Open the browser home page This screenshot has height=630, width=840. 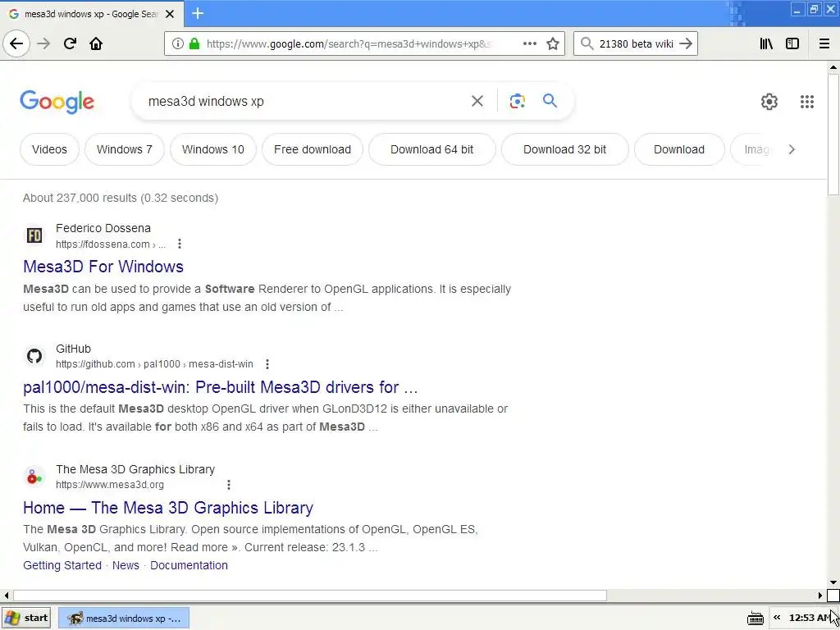point(96,43)
